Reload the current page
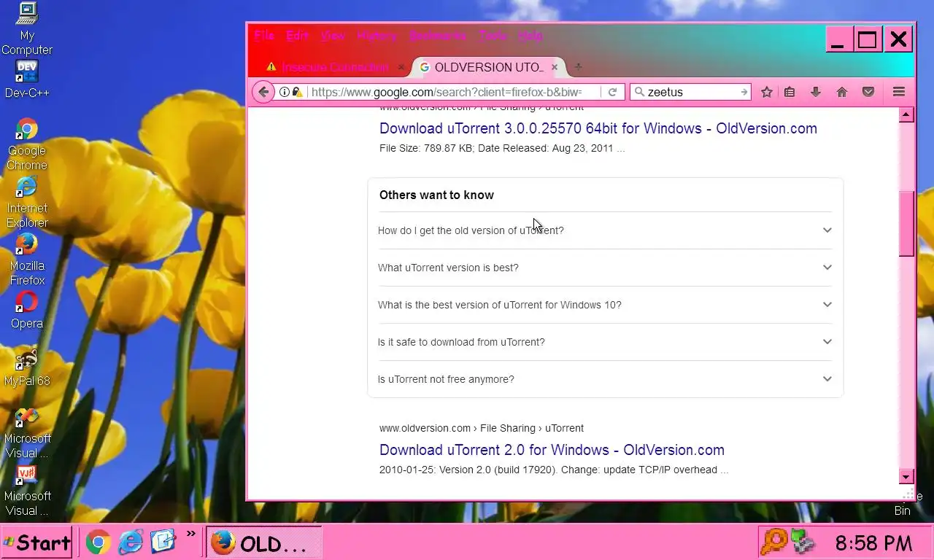This screenshot has height=560, width=934. coord(613,92)
